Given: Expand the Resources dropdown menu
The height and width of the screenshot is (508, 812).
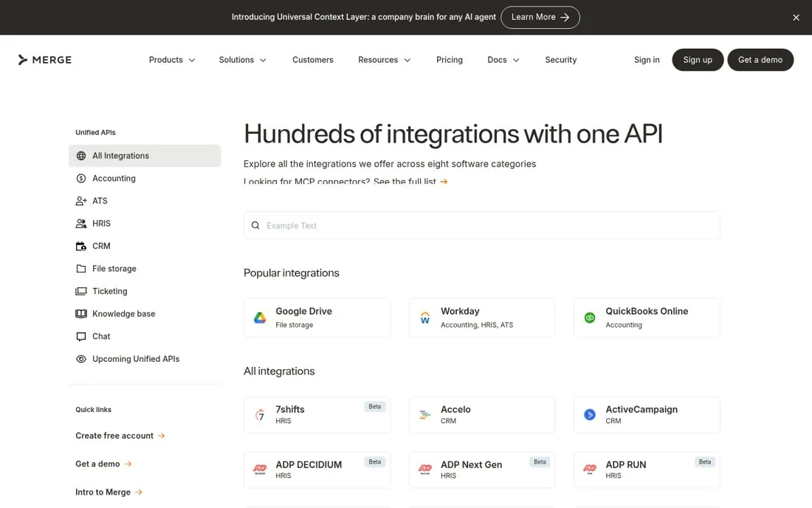Looking at the screenshot, I should click(385, 60).
